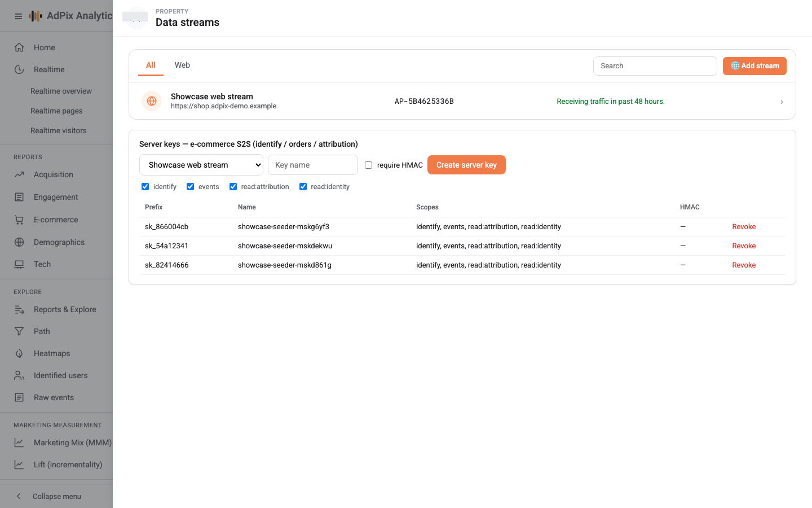Click the Create server key button
The image size is (812, 508).
[466, 165]
